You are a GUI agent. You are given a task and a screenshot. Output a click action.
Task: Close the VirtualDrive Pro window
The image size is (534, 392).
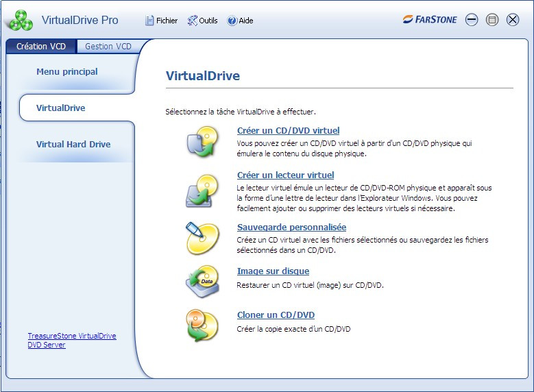[x=513, y=20]
